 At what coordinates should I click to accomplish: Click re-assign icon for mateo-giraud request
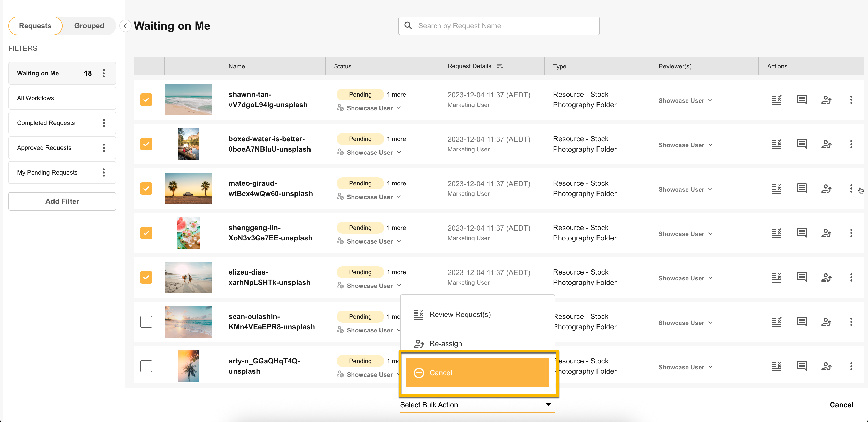point(826,189)
